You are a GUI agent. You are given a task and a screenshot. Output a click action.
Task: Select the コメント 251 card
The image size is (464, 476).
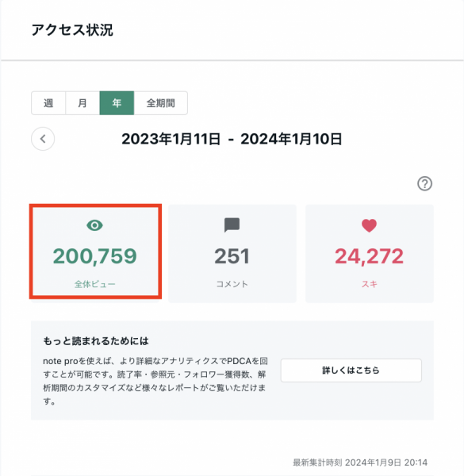pos(232,253)
